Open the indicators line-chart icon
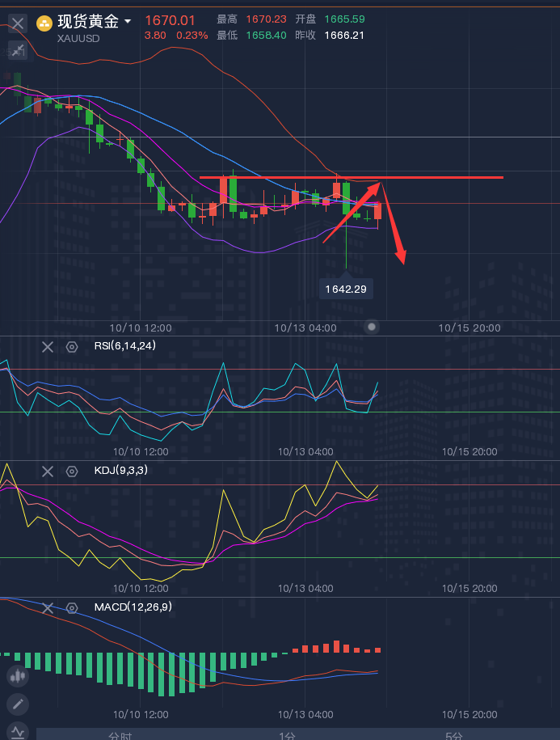The height and width of the screenshot is (740, 560). pyautogui.click(x=18, y=731)
